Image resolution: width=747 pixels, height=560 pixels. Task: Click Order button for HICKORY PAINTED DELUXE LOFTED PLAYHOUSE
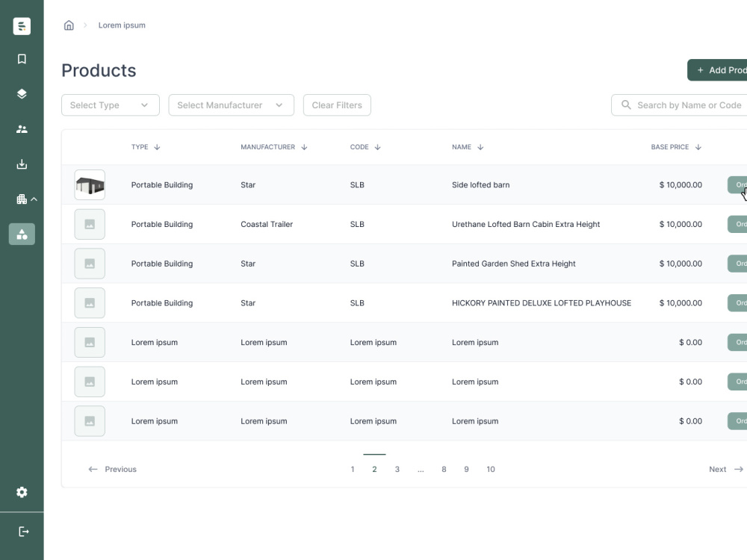(x=737, y=303)
